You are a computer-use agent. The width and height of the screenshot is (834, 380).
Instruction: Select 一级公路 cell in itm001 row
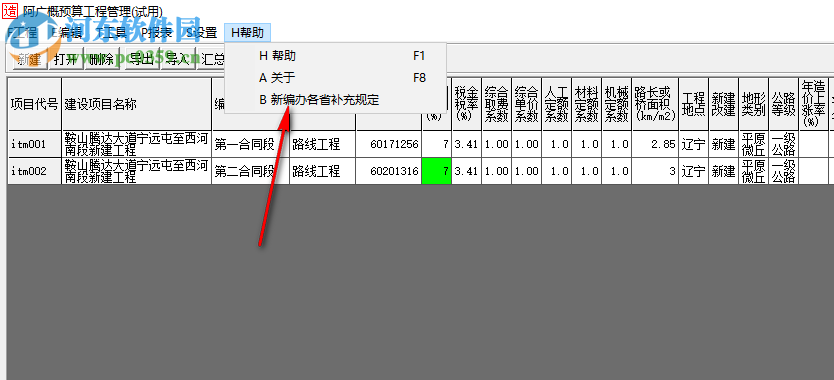click(x=784, y=144)
